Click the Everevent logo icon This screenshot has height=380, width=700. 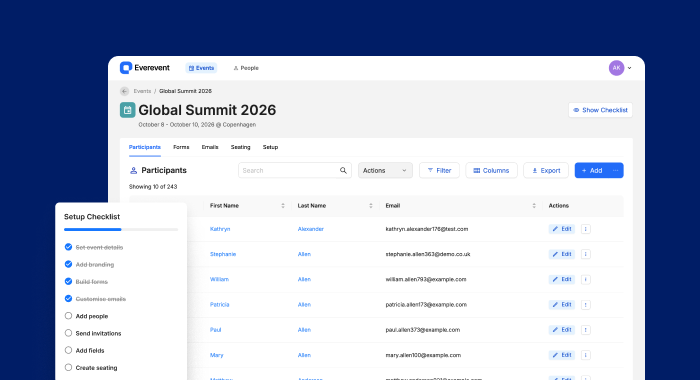(x=126, y=68)
